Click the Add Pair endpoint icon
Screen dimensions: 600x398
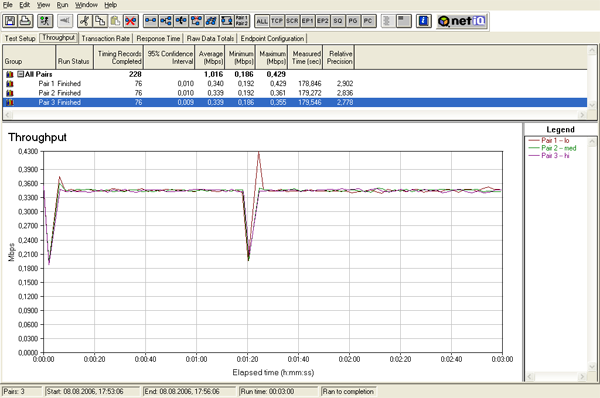click(151, 21)
